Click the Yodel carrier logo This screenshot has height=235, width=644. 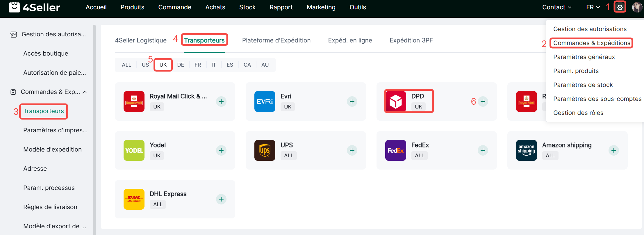(x=134, y=150)
